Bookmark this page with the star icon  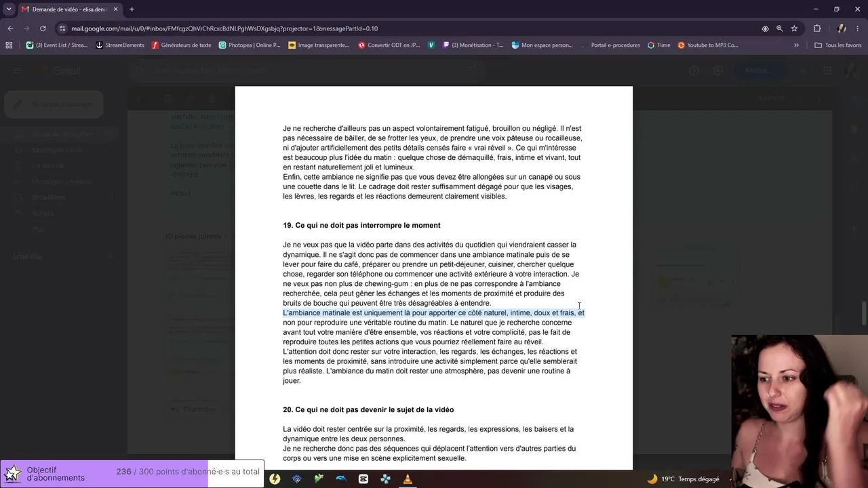[794, 28]
